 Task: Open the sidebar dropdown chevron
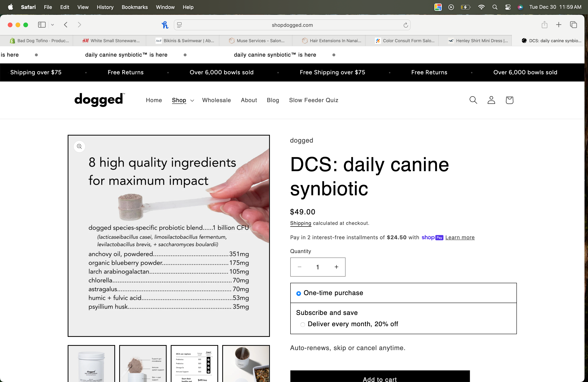tap(52, 25)
